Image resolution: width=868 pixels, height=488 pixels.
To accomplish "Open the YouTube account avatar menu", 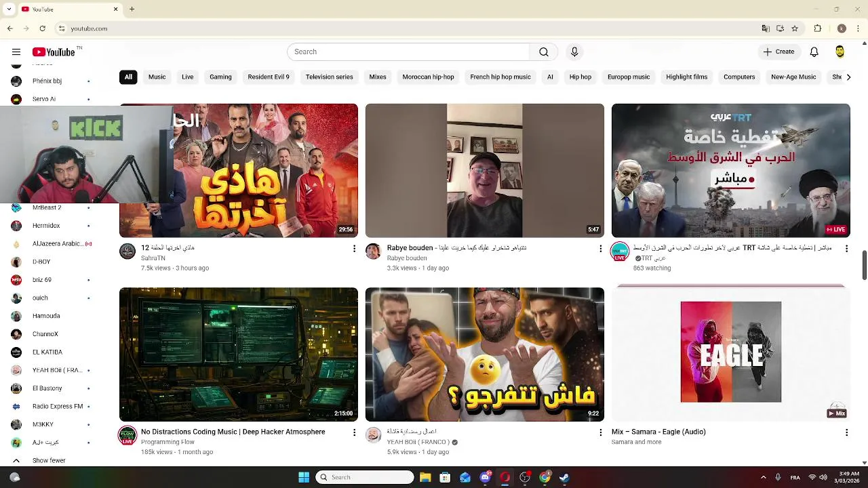I will [840, 52].
